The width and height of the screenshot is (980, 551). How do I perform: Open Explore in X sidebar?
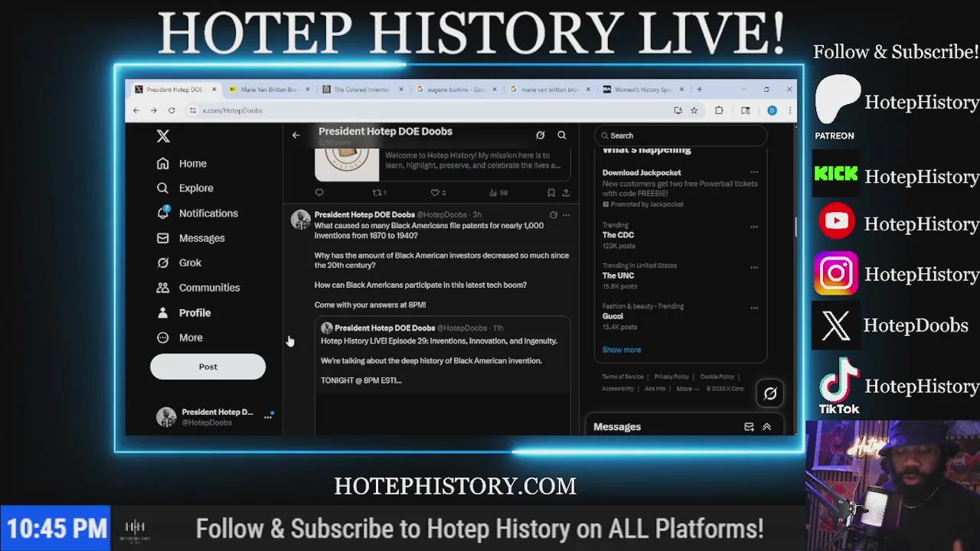click(x=185, y=188)
